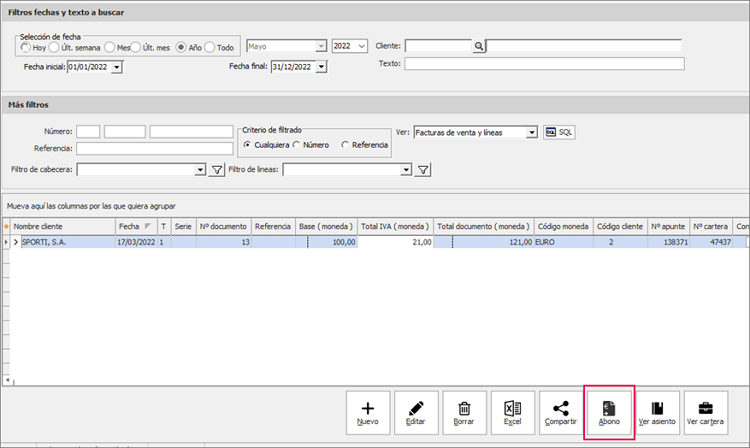Click the Nº apunte column header
Image resolution: width=750 pixels, height=448 pixels.
coord(669,227)
